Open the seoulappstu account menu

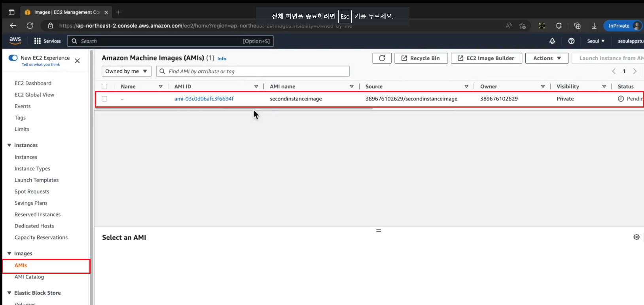click(631, 41)
